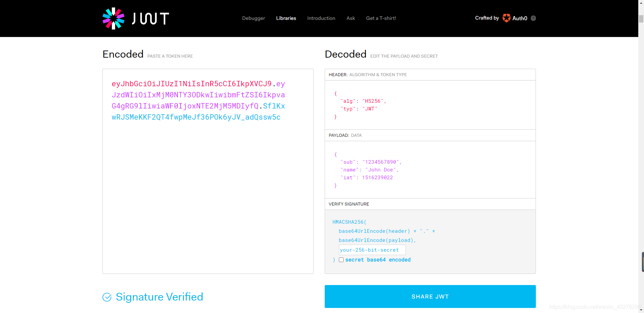
Task: Open the help question mark icon
Action: point(533,18)
